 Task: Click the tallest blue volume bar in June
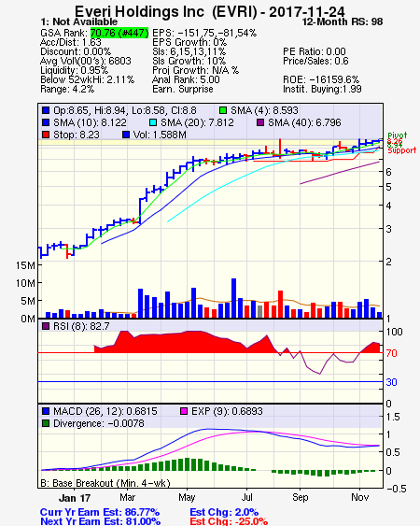(x=233, y=298)
